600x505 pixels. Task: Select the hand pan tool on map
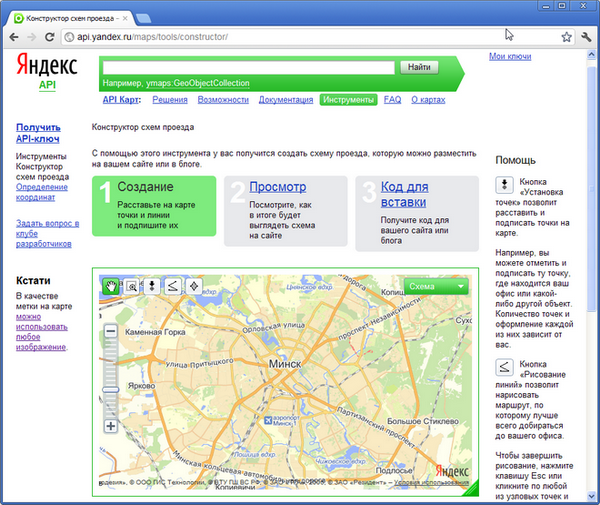(111, 286)
